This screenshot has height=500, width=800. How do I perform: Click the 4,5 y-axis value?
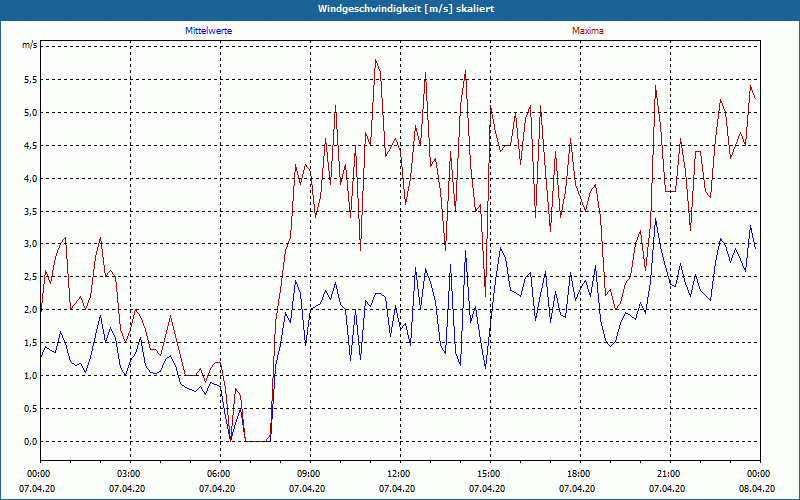30,146
